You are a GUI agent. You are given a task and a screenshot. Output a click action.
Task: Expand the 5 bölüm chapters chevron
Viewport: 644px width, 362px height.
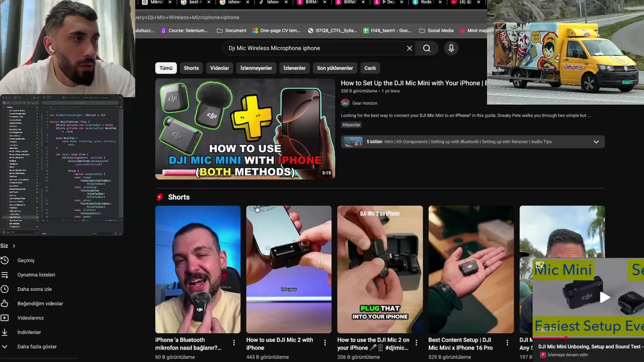596,142
